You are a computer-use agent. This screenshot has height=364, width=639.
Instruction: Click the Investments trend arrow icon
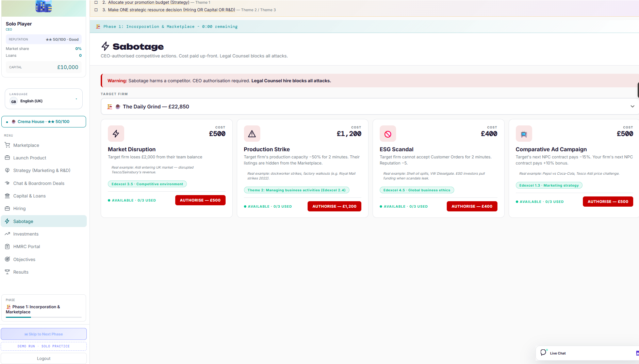click(7, 234)
